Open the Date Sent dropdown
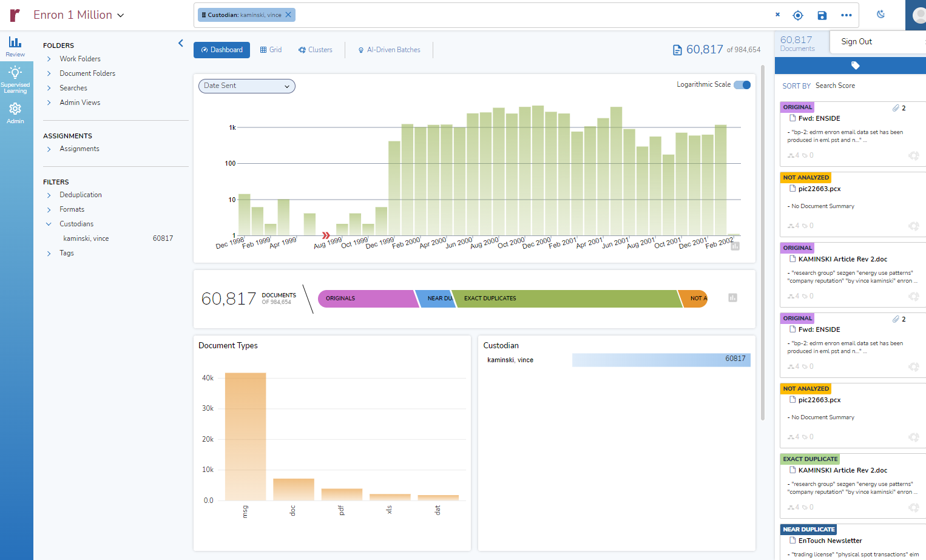 pos(247,86)
